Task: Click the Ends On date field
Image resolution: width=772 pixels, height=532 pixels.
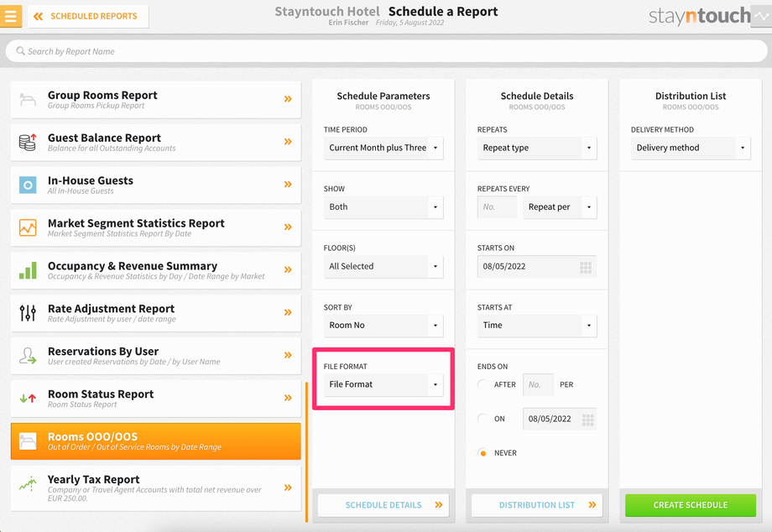Action: tap(560, 419)
